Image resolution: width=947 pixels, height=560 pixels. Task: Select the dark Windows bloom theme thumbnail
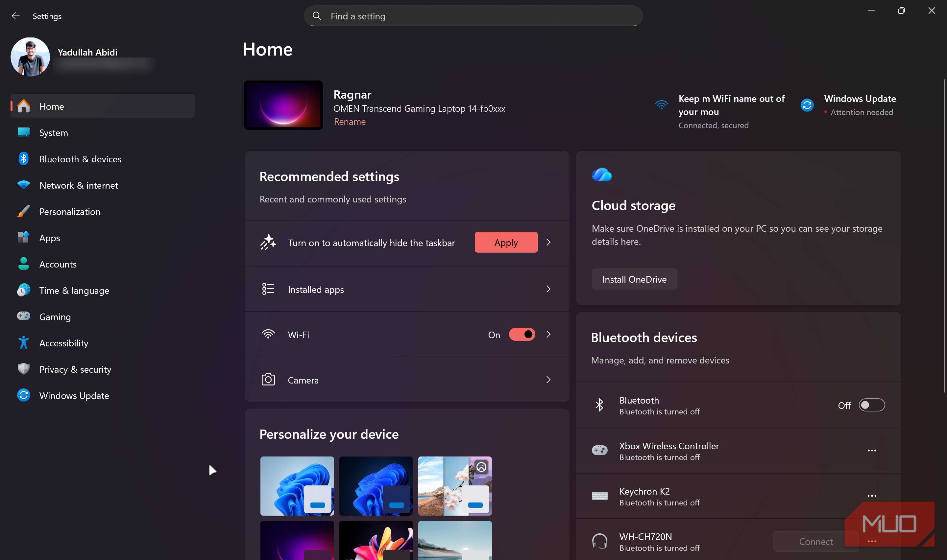[376, 486]
